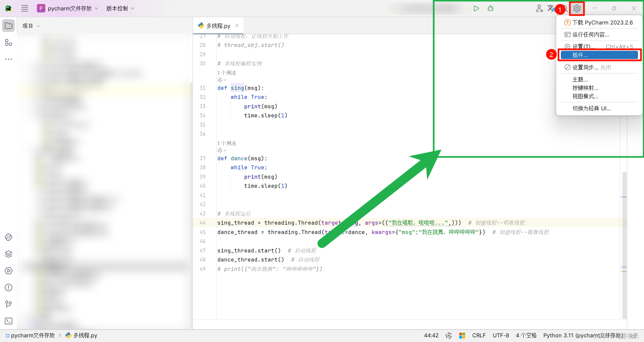The height and width of the screenshot is (342, 644).
Task: Open the Problems tool window icon
Action: pos(8,287)
